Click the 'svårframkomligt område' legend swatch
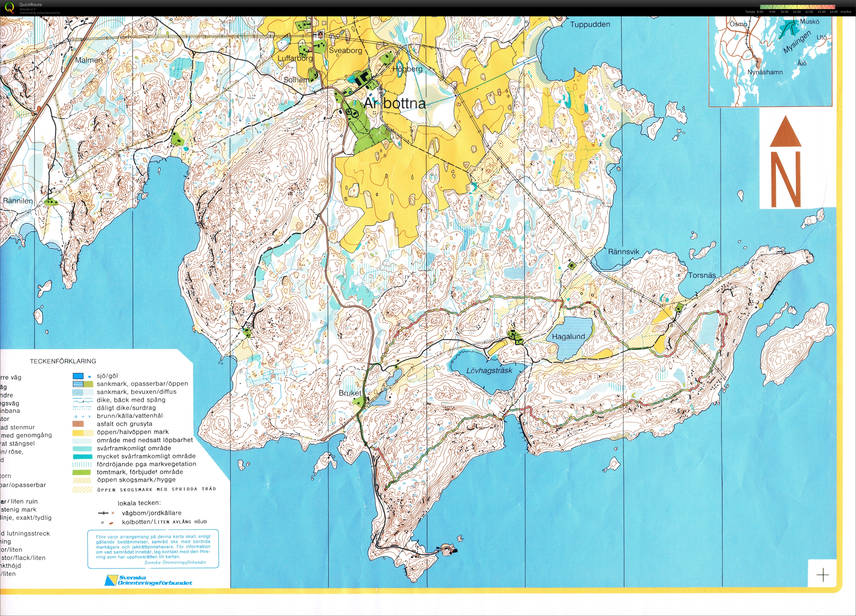 click(x=82, y=449)
